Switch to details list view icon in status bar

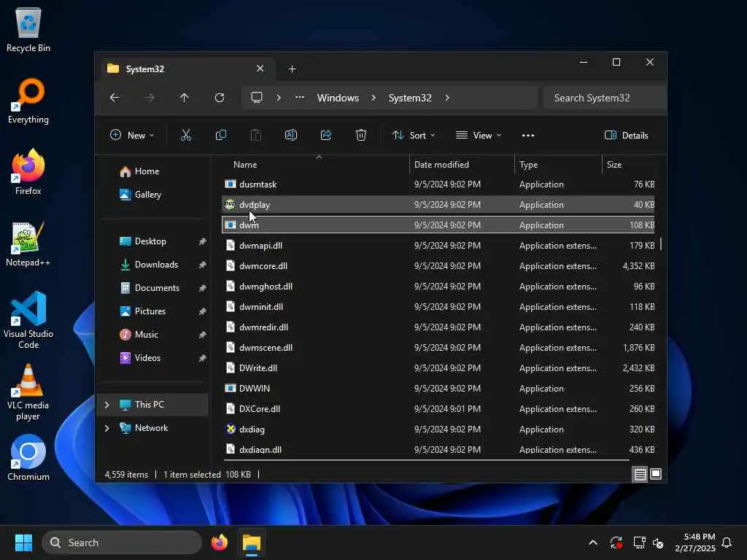[x=640, y=474]
